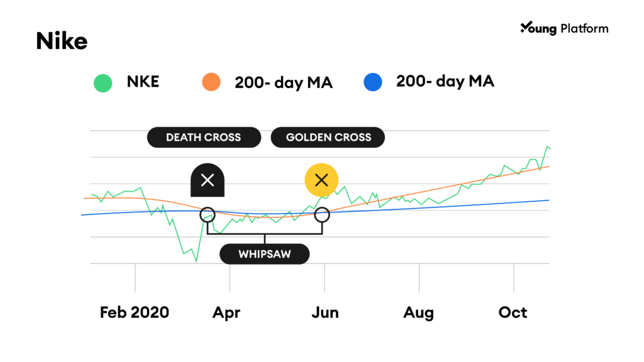Click the Apr axis label
Screen dimensions: 644x362
pyautogui.click(x=226, y=313)
